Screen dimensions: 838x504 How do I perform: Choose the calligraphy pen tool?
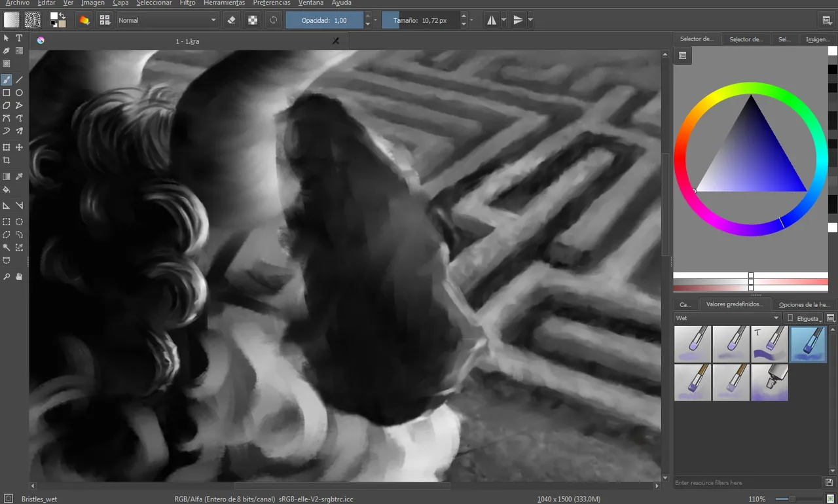coord(7,50)
